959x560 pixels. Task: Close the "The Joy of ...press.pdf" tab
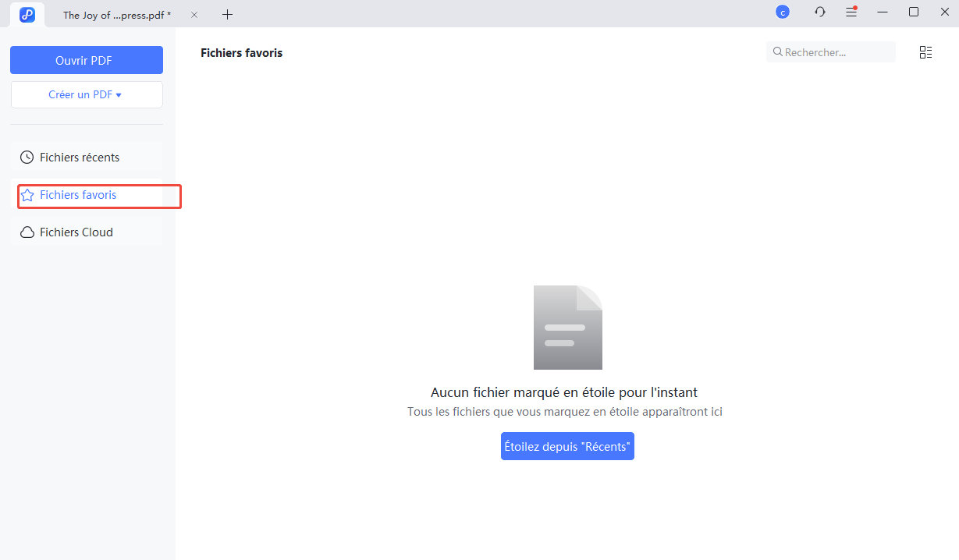point(194,15)
